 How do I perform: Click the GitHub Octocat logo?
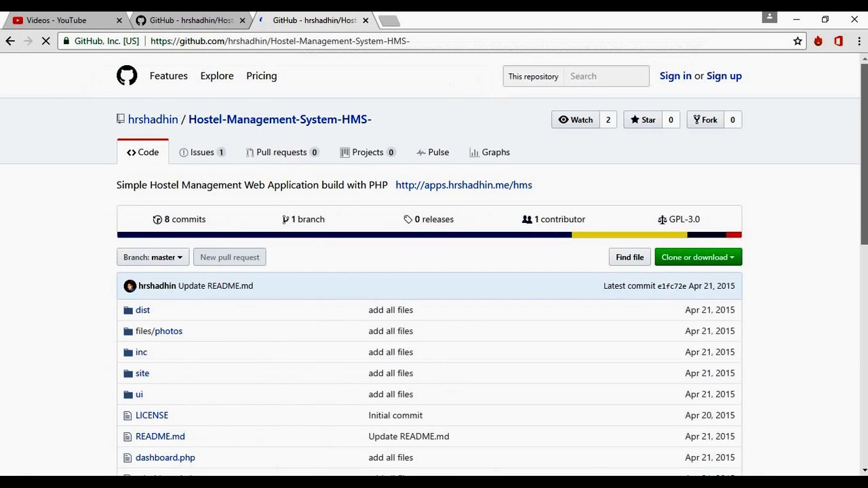pos(127,75)
